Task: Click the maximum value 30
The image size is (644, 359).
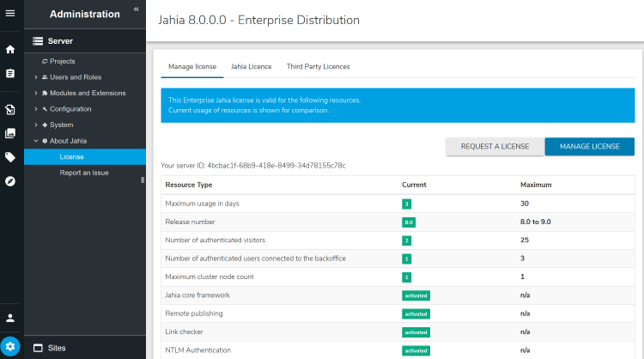Action: click(525, 204)
